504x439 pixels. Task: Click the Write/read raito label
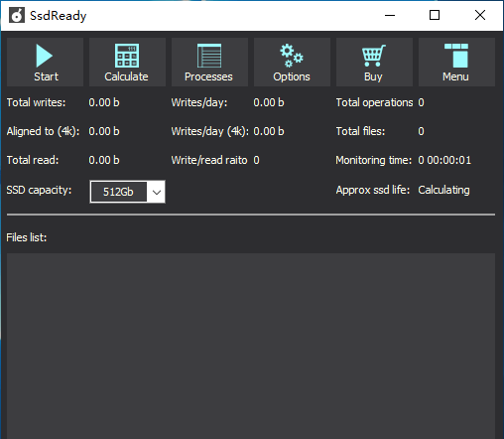coord(209,160)
